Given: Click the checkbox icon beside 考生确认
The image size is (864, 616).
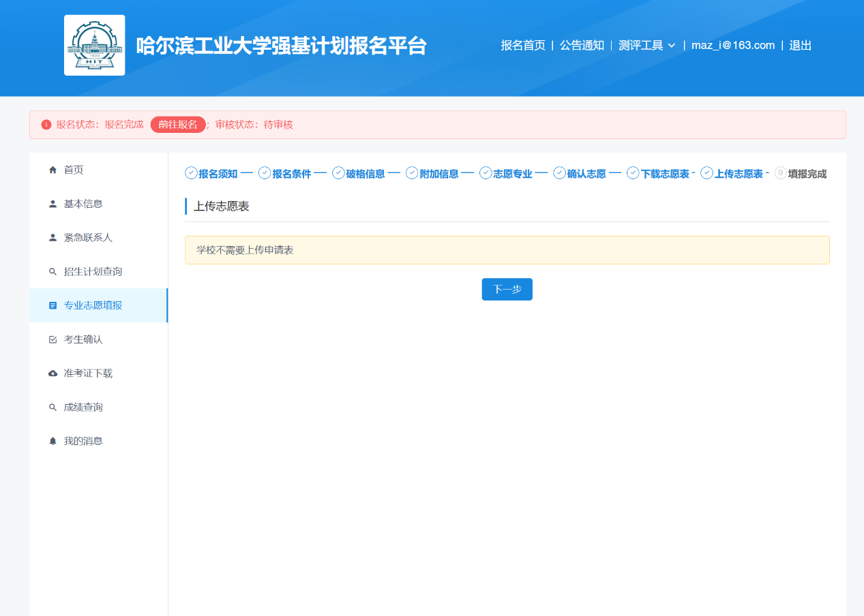Looking at the screenshot, I should pyautogui.click(x=53, y=339).
